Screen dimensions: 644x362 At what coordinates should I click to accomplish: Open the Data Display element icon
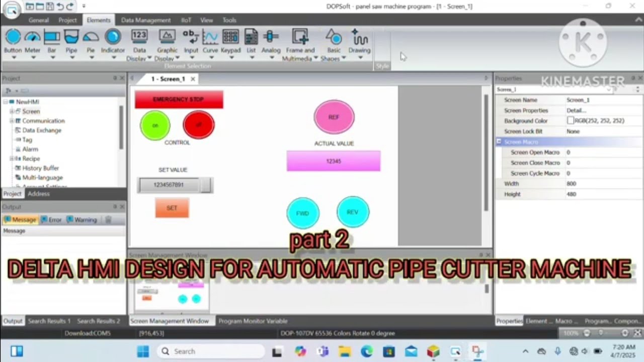[x=139, y=37]
